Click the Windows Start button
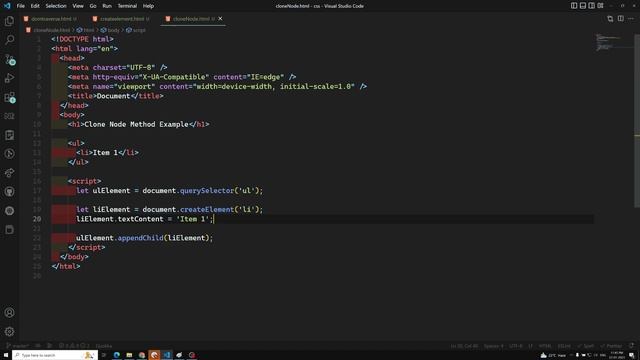 coord(6,355)
